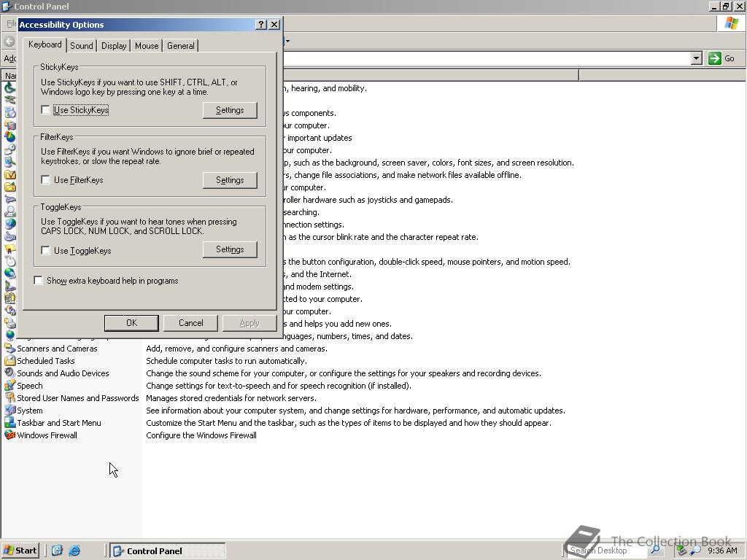Click the green Go arrow icon
Viewport: 747px width, 560px height.
pos(715,58)
